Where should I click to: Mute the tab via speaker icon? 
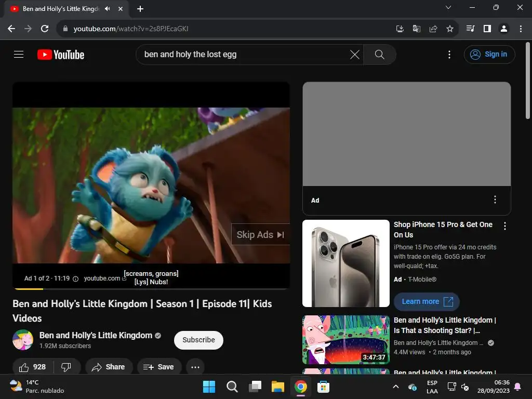coord(108,8)
